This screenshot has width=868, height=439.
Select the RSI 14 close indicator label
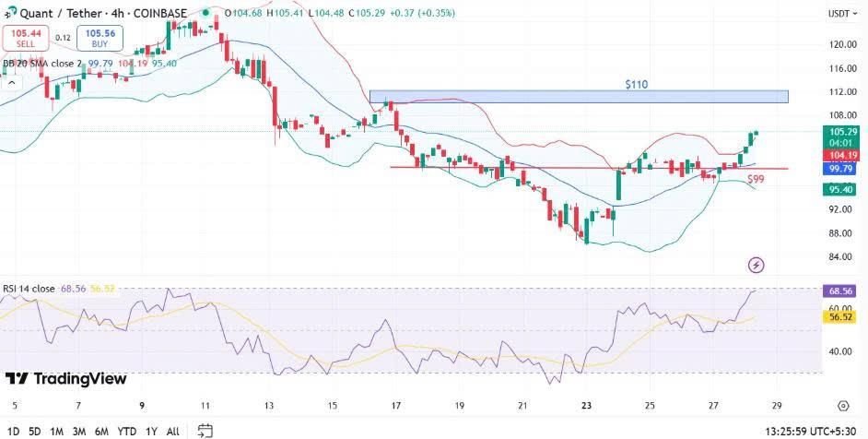(x=29, y=289)
